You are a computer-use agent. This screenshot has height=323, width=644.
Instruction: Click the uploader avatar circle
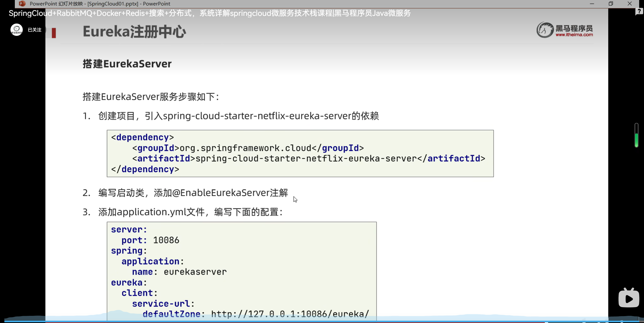[x=17, y=30]
